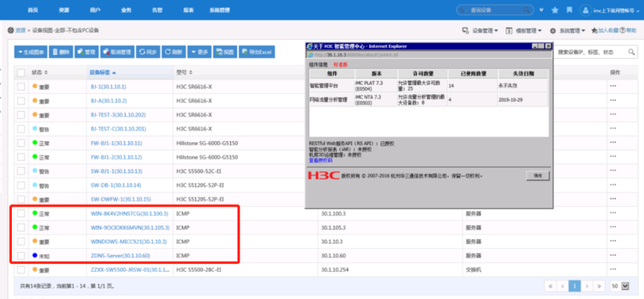
Task: Click the bookmark icon in header
Action: [569, 10]
